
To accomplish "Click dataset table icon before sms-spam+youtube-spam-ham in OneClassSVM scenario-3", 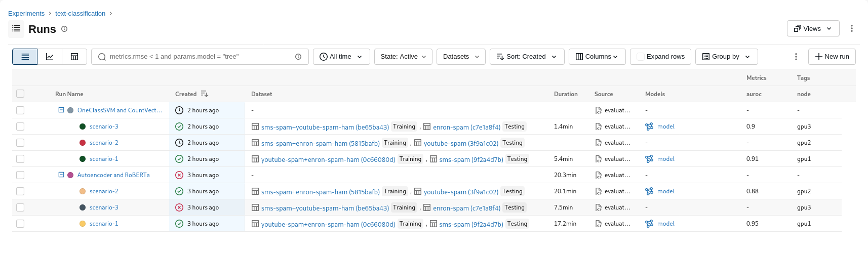I will (255, 126).
